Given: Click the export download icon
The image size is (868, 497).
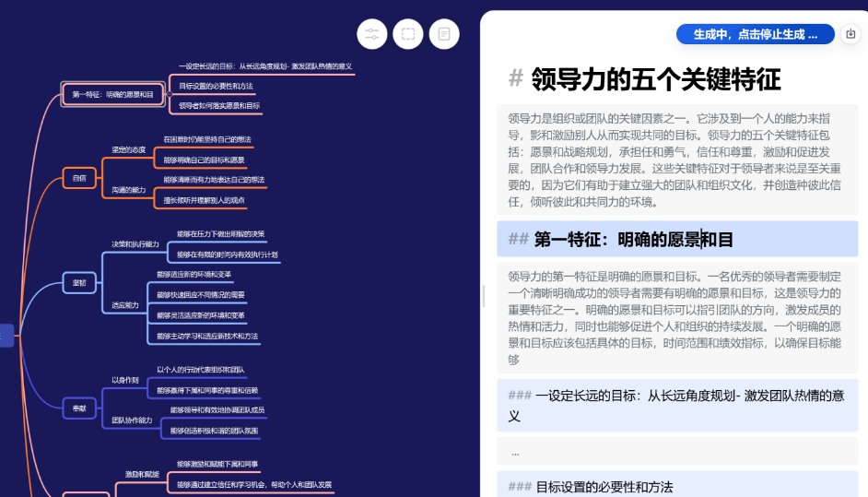Looking at the screenshot, I should click(x=850, y=34).
